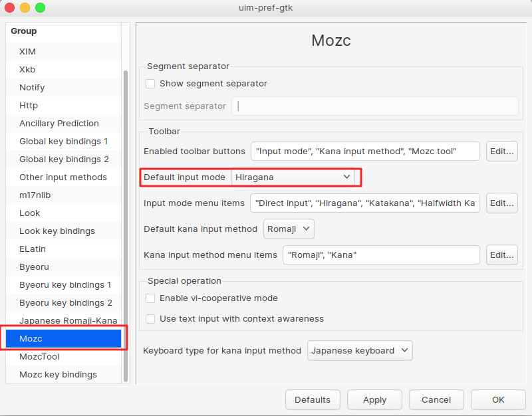Select MozcTool group in sidebar
Viewport: 532px width, 416px height.
pos(63,357)
